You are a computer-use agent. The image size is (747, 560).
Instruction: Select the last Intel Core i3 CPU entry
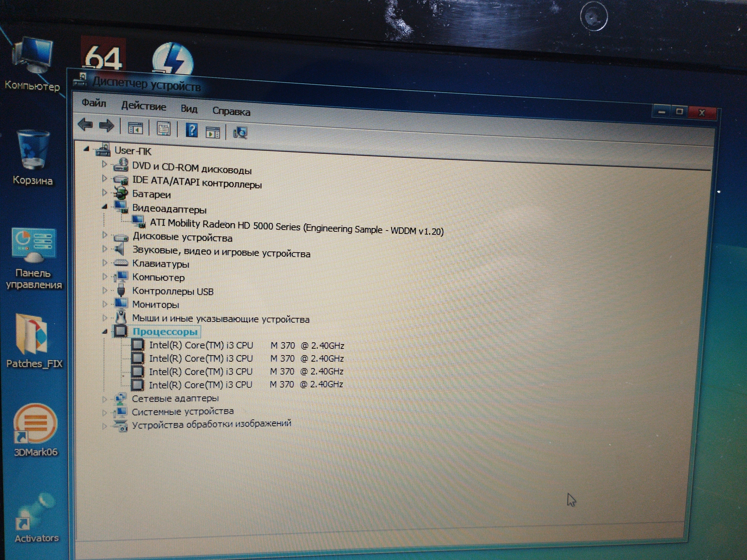[x=246, y=385]
